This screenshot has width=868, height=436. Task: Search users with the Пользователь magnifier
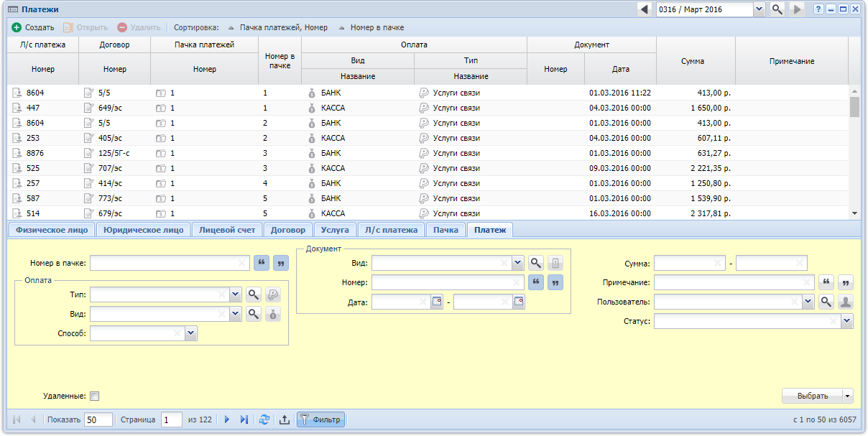tap(826, 302)
